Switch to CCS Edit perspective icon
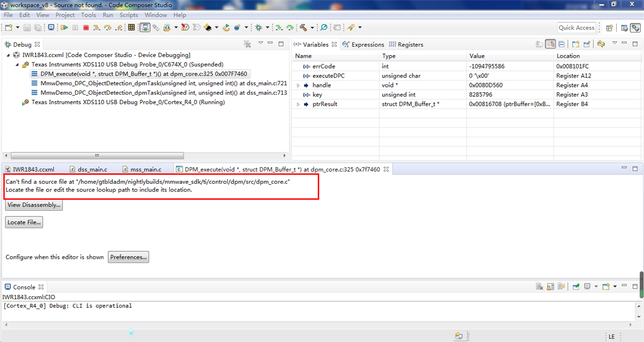This screenshot has height=342, width=644. [x=625, y=28]
